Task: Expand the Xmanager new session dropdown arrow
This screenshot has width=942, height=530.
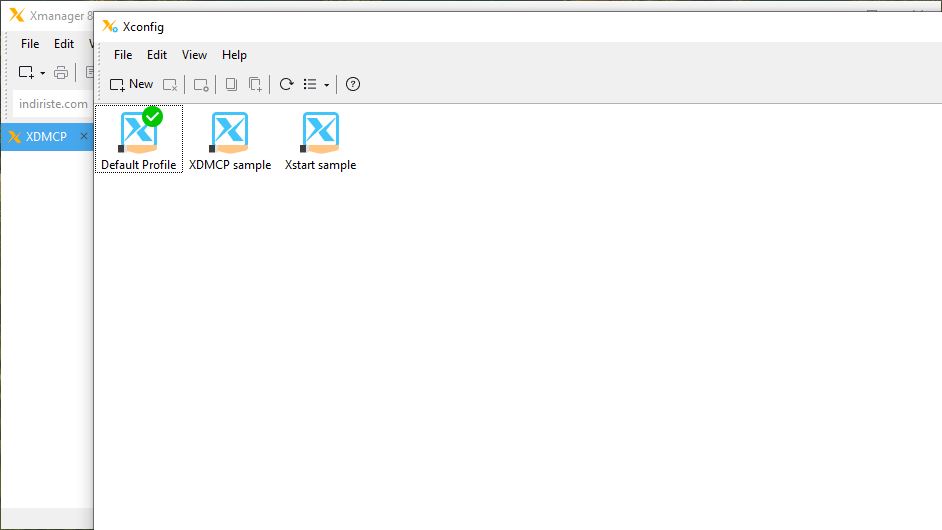Action: click(x=42, y=73)
